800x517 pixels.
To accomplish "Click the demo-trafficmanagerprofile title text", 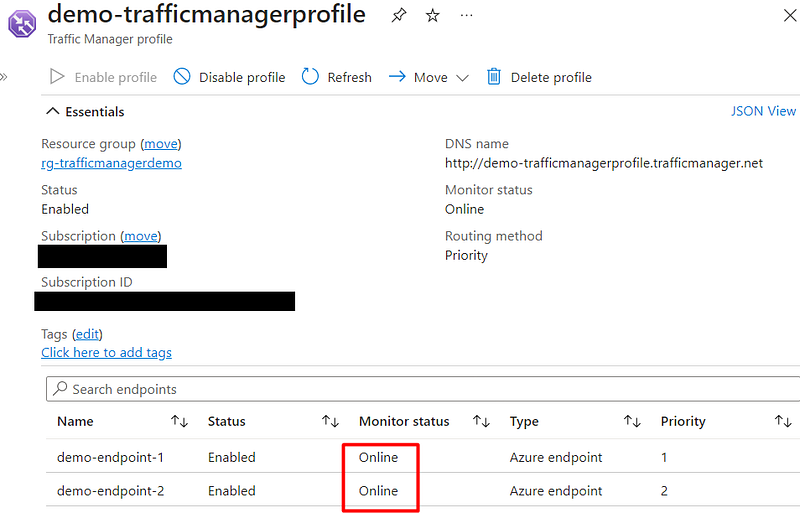I will pos(207,14).
